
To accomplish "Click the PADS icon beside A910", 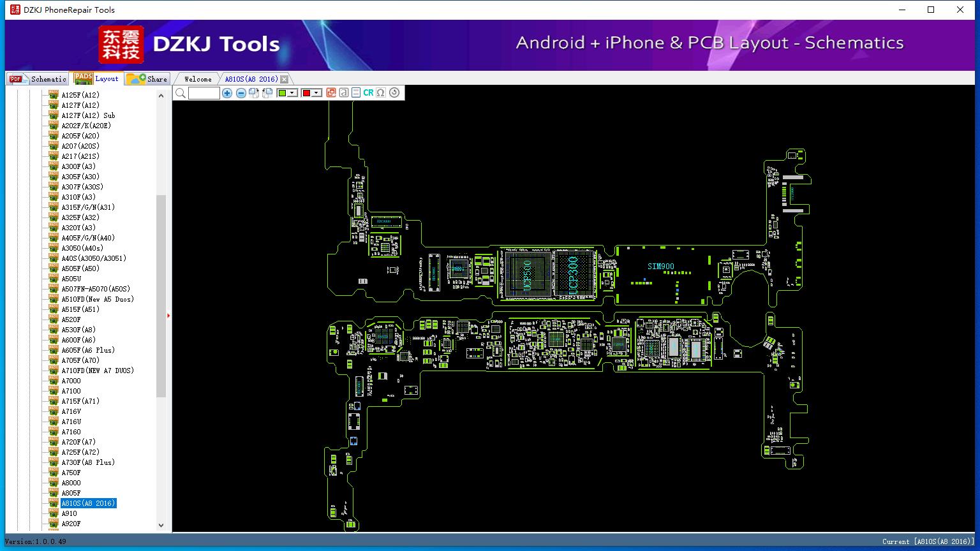I will [x=54, y=513].
